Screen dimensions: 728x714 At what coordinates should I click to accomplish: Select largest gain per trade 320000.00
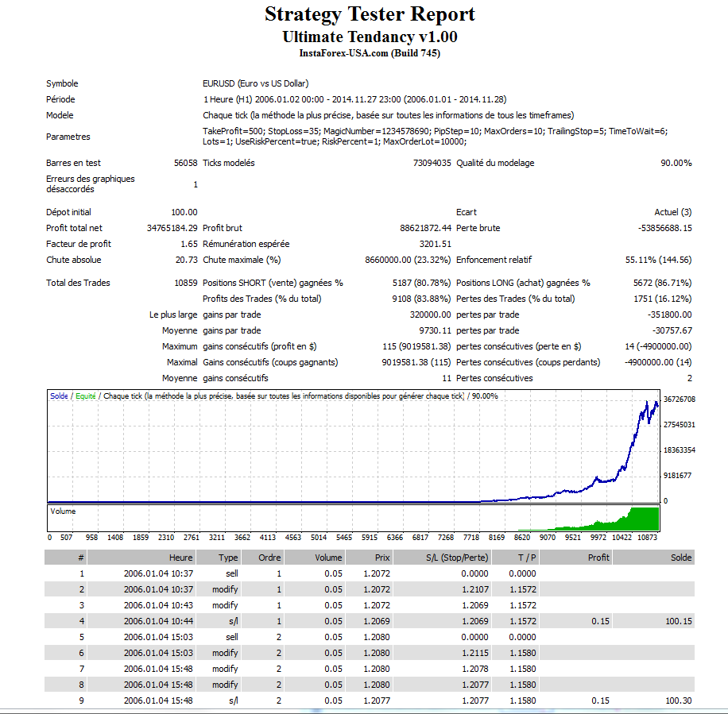click(x=431, y=315)
